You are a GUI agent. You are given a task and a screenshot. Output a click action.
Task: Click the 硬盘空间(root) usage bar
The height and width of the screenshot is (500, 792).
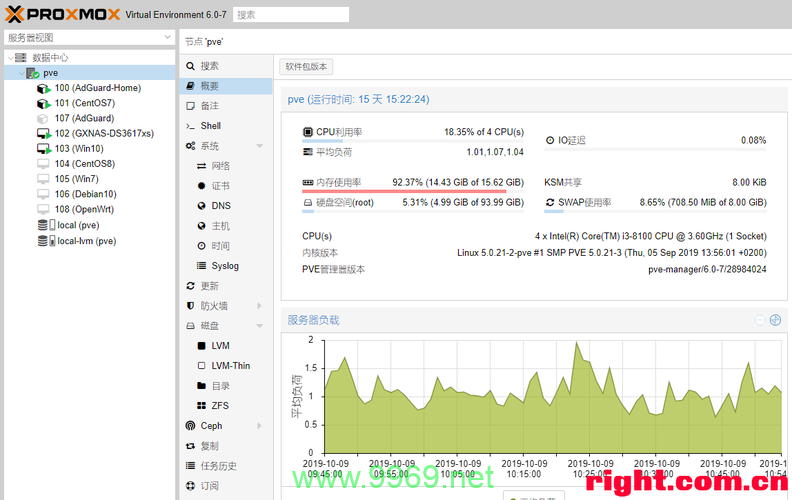pos(413,211)
